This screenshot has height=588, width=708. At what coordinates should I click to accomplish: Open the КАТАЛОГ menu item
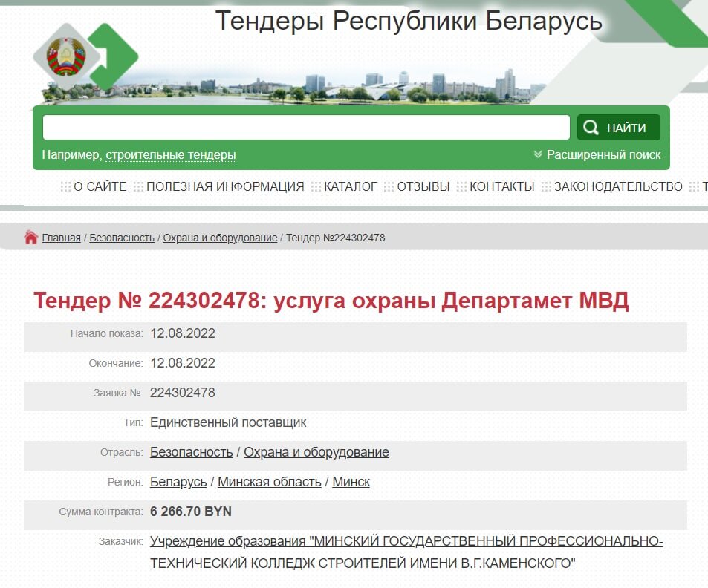point(350,186)
